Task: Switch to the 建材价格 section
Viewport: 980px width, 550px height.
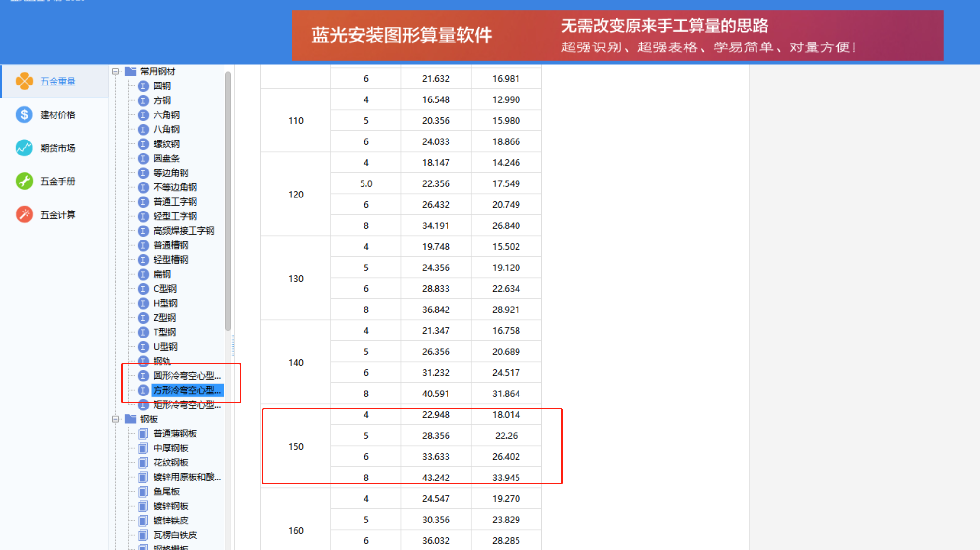Action: tap(58, 115)
